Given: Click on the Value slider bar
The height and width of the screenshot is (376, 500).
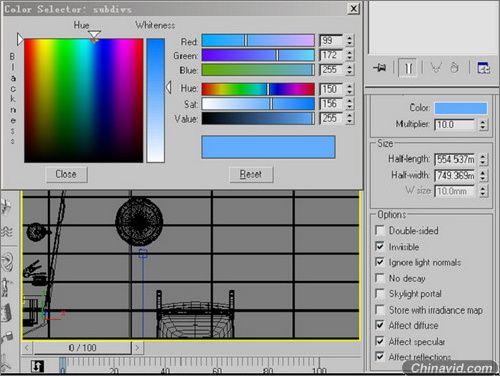Looking at the screenshot, I should coord(258,118).
